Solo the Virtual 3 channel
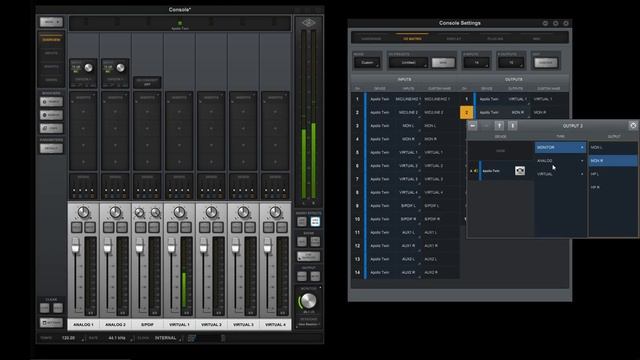This screenshot has width=640, height=360. [x=236, y=227]
